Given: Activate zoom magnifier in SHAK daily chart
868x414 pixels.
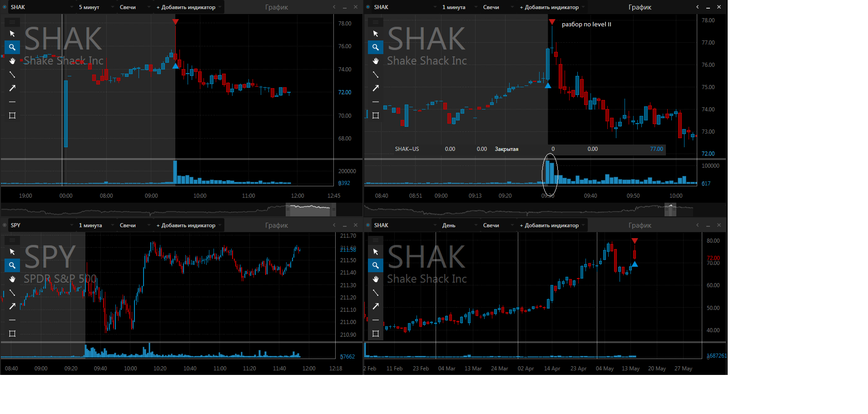Looking at the screenshot, I should point(376,265).
